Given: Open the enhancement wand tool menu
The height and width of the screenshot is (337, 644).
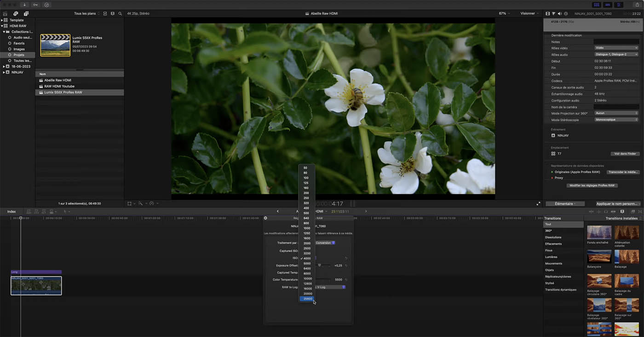Looking at the screenshot, I should (142, 203).
